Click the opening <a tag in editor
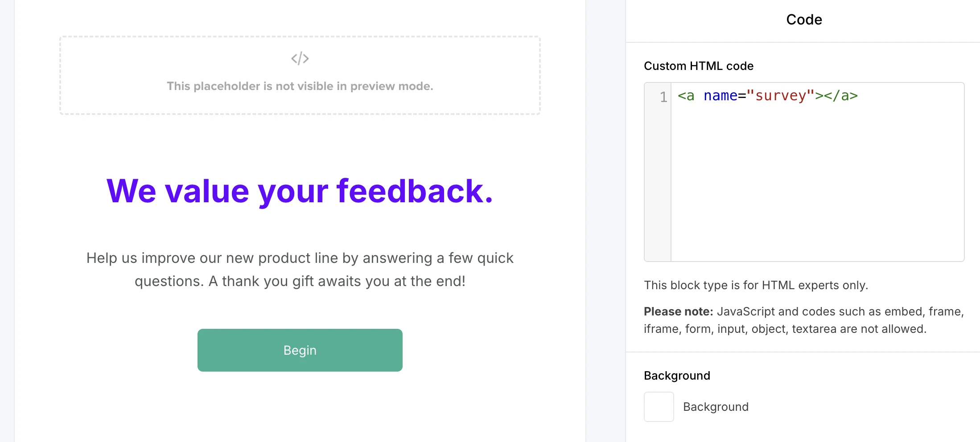Image resolution: width=980 pixels, height=442 pixels. coord(686,96)
